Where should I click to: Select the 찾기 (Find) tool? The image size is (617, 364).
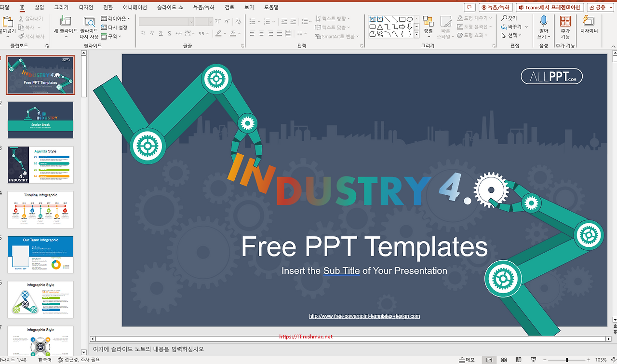pos(509,18)
